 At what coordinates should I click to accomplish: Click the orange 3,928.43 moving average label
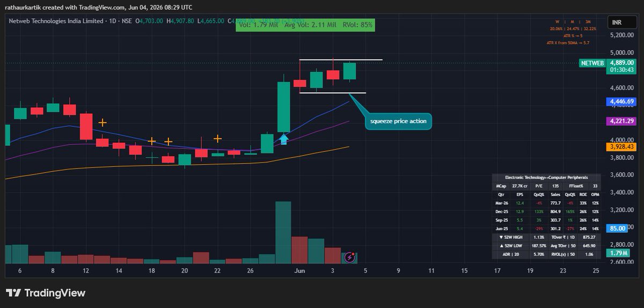(x=621, y=146)
